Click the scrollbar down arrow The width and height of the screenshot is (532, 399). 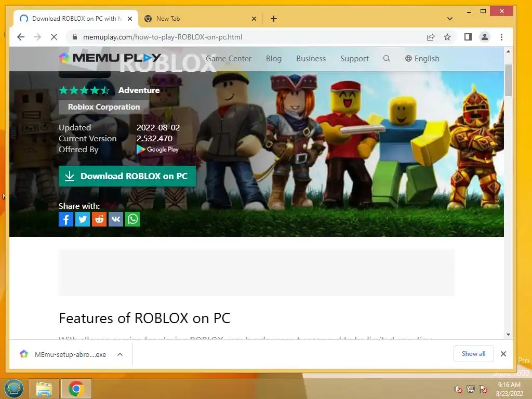click(x=508, y=335)
